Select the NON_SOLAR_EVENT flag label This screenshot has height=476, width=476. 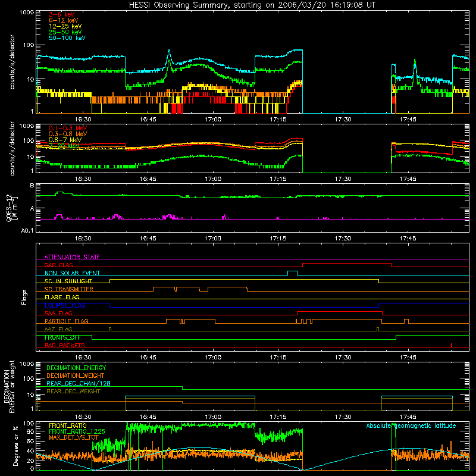[72, 273]
